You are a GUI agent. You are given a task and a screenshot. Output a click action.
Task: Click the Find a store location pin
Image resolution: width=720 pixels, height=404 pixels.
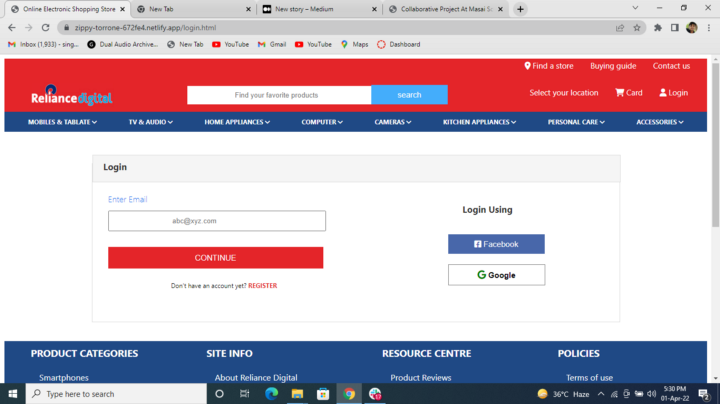coord(527,66)
